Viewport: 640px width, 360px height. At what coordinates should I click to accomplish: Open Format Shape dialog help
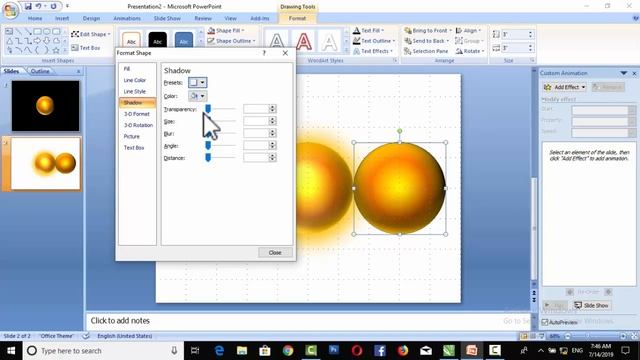264,53
